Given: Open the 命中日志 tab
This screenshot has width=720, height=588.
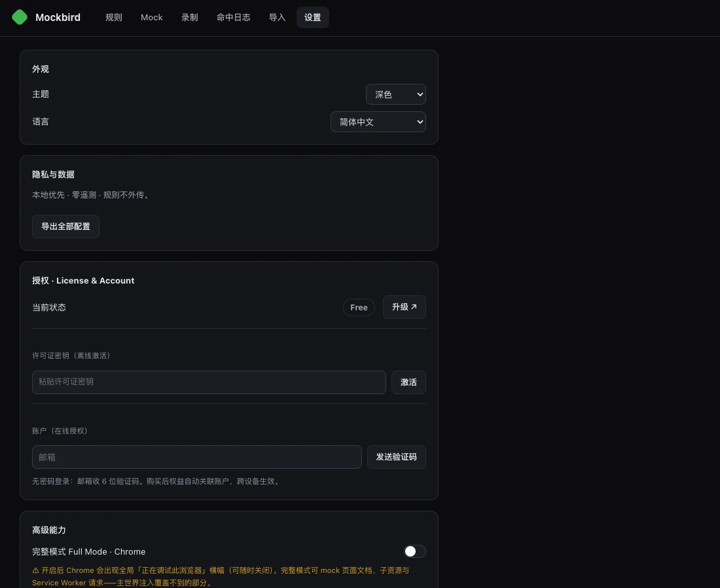Looking at the screenshot, I should click(x=233, y=18).
